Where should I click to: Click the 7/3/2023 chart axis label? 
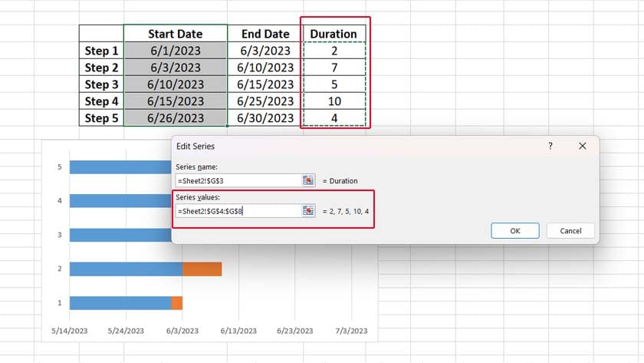click(x=351, y=331)
